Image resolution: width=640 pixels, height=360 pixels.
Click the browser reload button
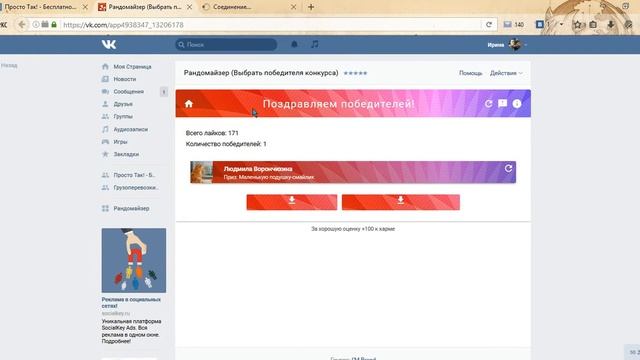[489, 25]
